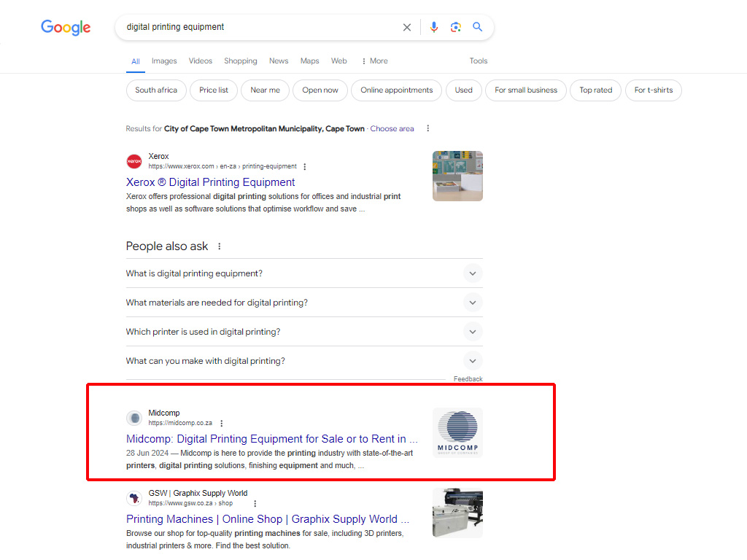
Task: Open the More search categories dropdown
Action: point(375,61)
